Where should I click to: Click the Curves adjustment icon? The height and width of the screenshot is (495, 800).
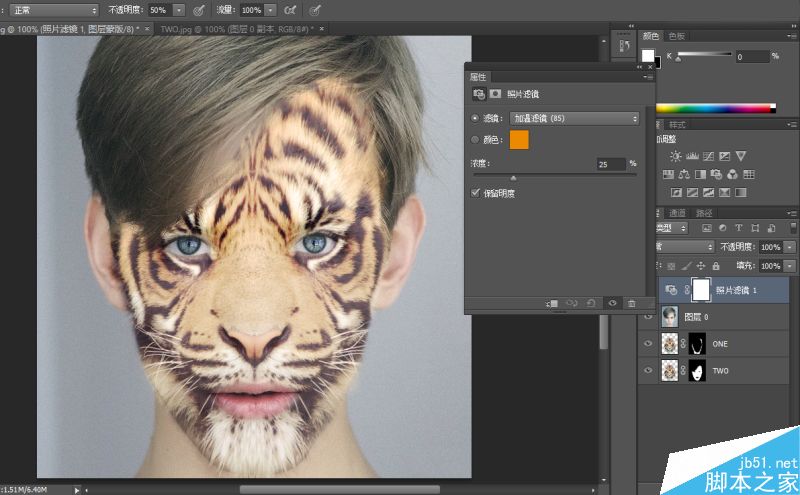click(x=708, y=156)
